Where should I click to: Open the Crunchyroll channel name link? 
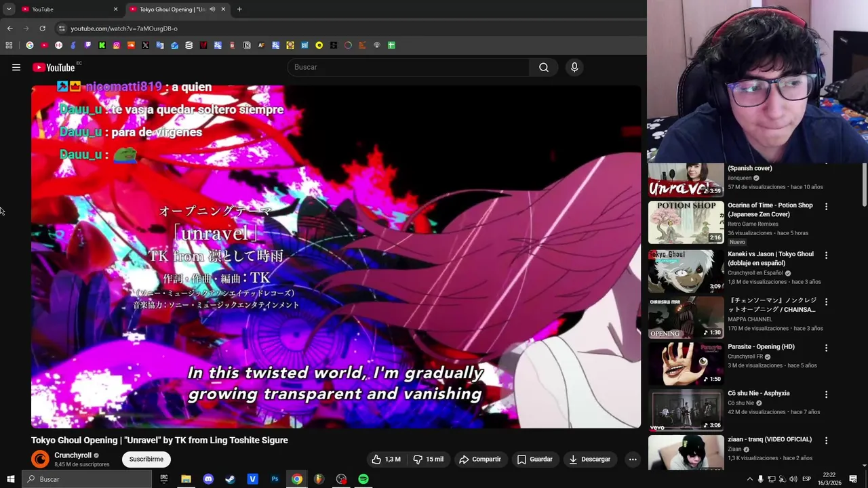[x=73, y=455]
